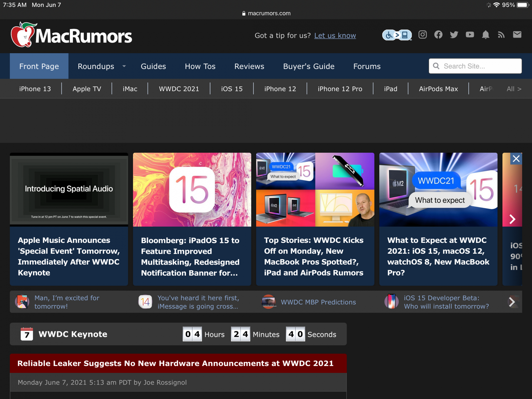Image resolution: width=532 pixels, height=399 pixels.
Task: Open the AirPods Max roundup
Action: click(x=438, y=89)
